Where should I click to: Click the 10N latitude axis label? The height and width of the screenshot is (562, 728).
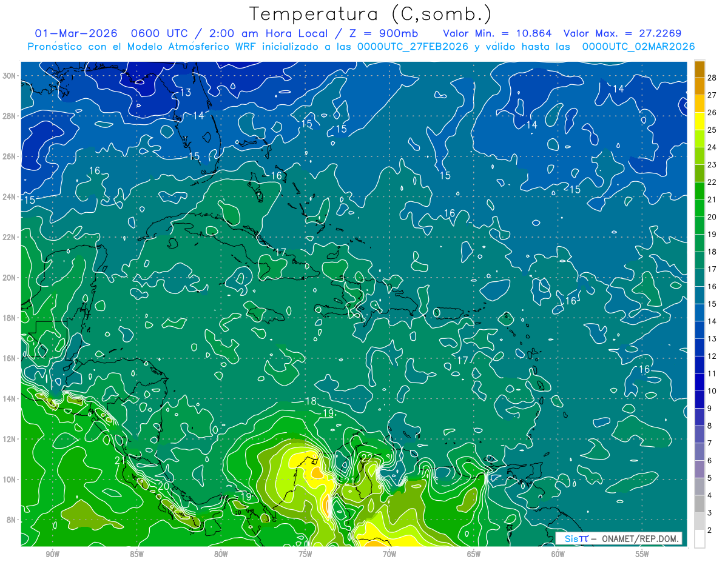point(10,480)
